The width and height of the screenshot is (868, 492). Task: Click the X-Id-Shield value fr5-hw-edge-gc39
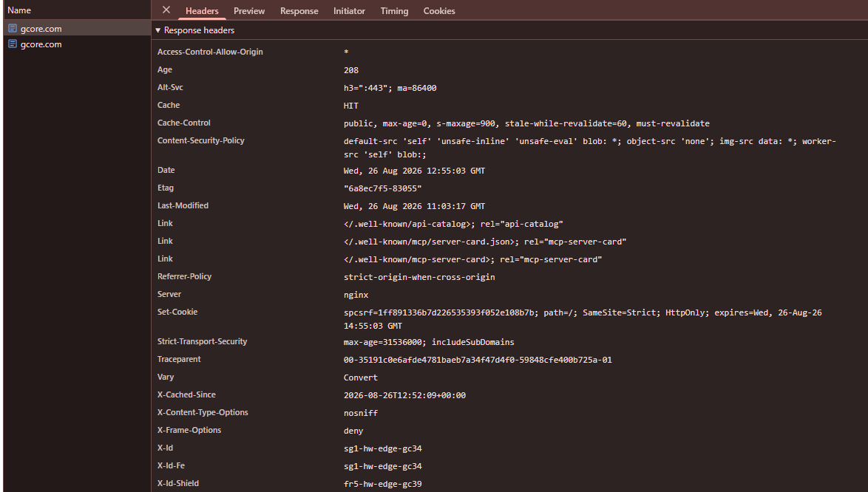tap(382, 484)
